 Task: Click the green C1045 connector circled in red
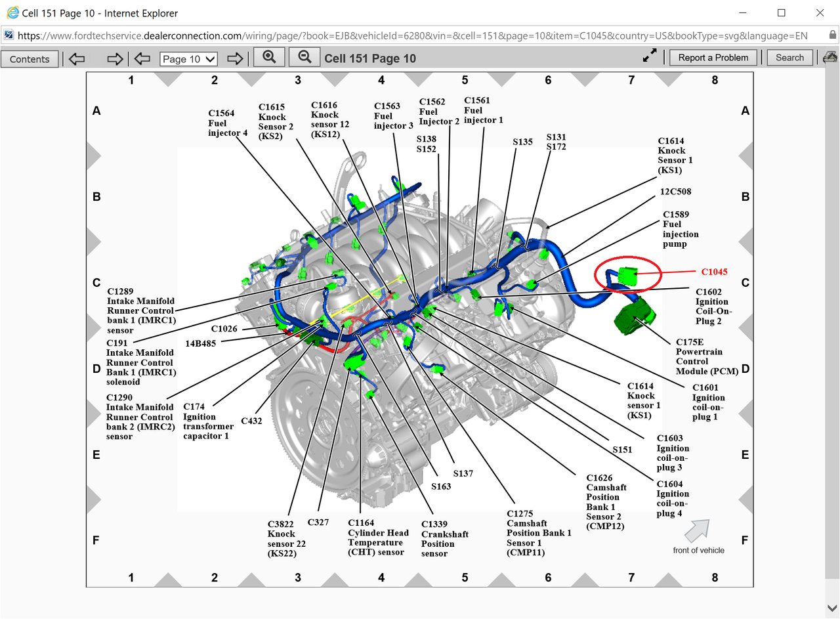pyautogui.click(x=628, y=276)
